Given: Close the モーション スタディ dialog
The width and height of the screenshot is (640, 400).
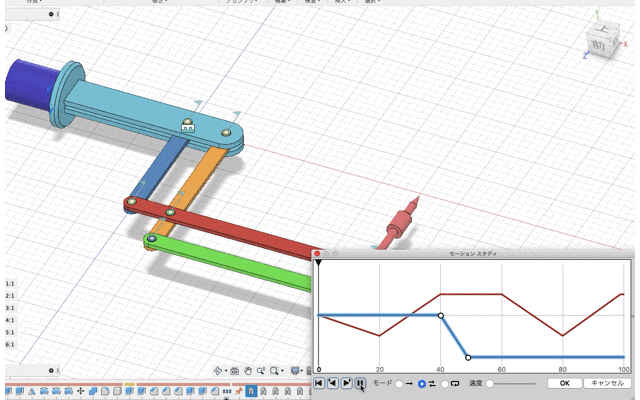Looking at the screenshot, I should coord(317,253).
